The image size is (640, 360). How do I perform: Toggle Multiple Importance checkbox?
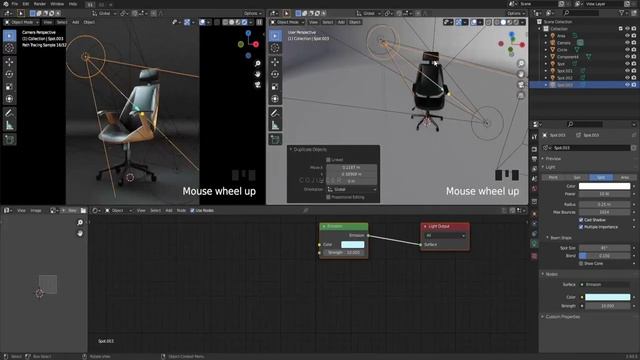tap(581, 227)
